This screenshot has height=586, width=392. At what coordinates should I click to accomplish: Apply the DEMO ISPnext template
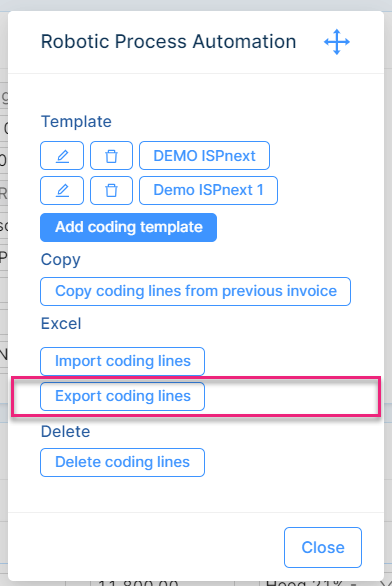pyautogui.click(x=204, y=155)
